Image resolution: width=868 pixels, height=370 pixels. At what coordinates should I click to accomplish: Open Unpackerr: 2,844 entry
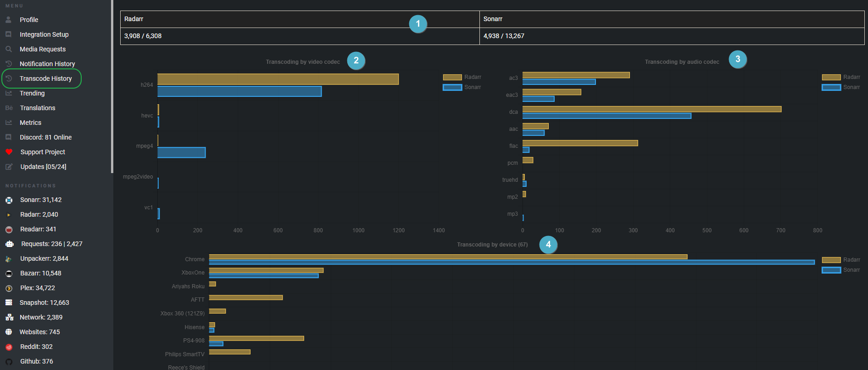[44, 258]
